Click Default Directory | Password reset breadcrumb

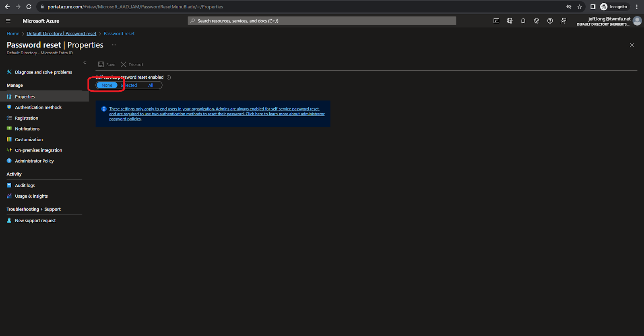(x=62, y=34)
